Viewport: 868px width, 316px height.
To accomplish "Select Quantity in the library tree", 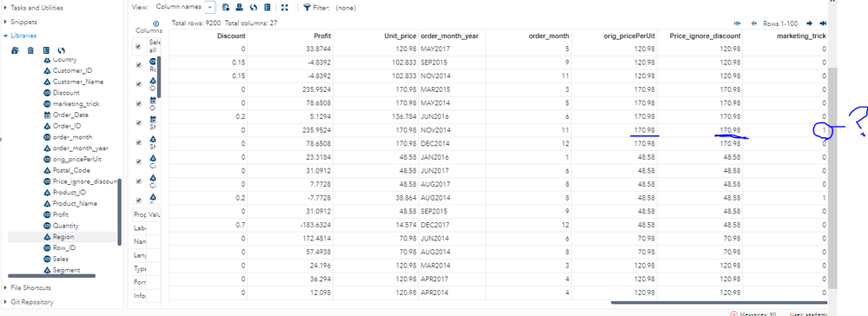I will click(65, 226).
